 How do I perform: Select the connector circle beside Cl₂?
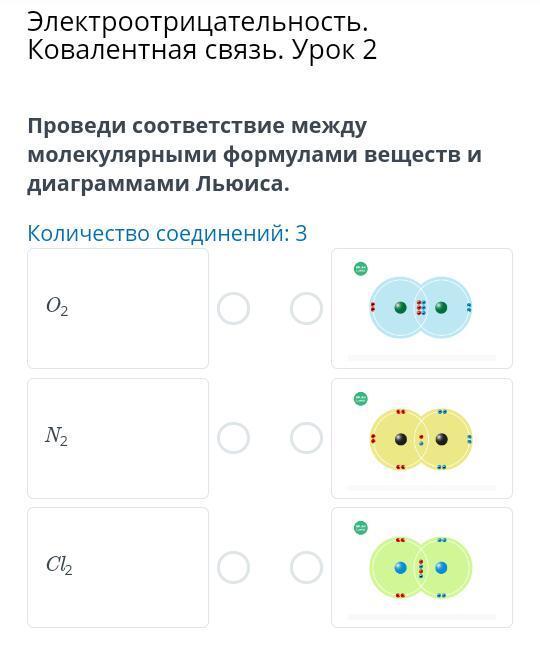click(x=233, y=567)
